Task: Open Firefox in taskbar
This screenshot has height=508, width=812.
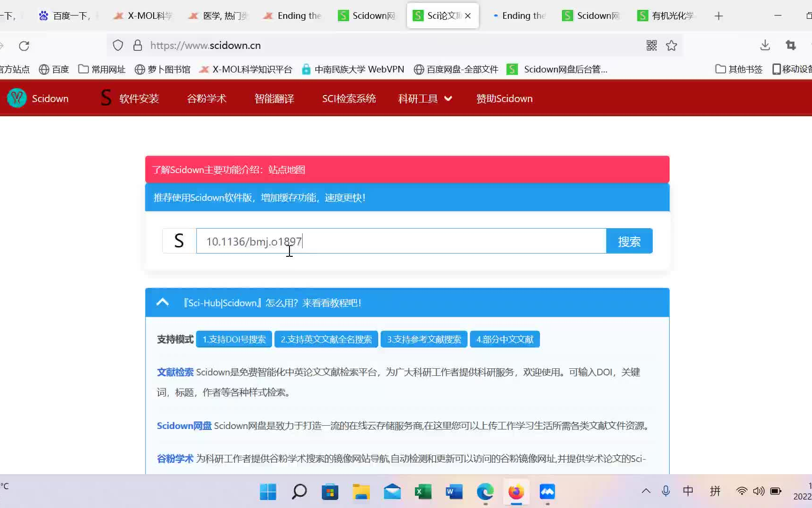Action: tap(516, 492)
